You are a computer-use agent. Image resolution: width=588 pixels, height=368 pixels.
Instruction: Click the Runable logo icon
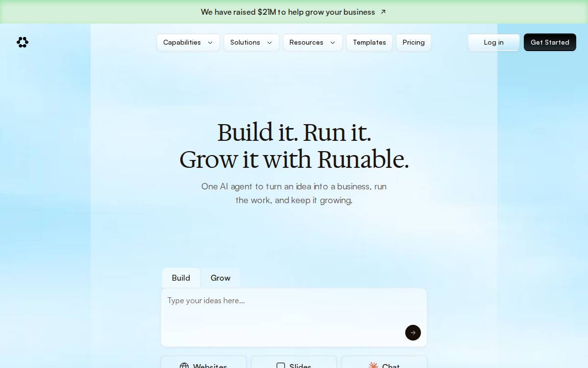click(23, 42)
